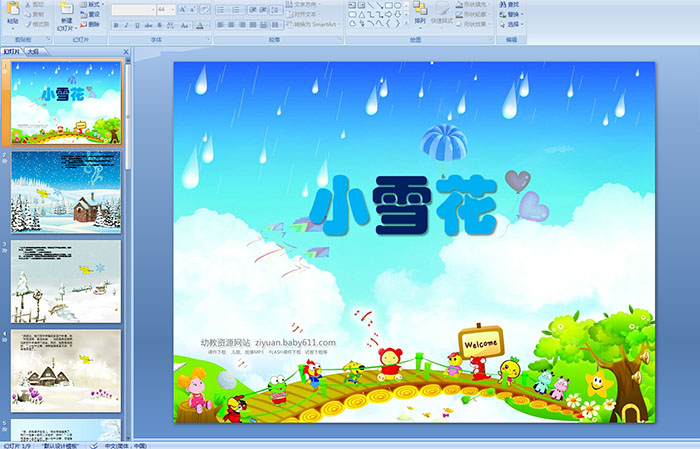Click the Paste (粘贴) icon
700x449 pixels.
pos(12,13)
